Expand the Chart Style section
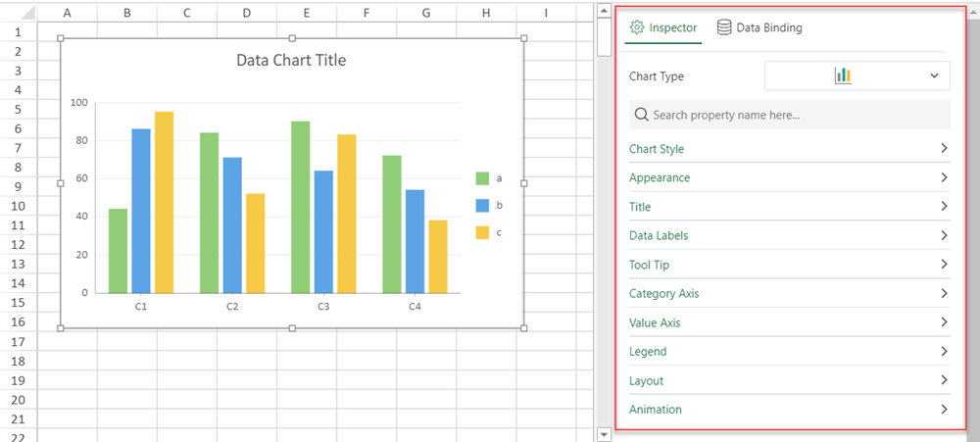This screenshot has width=980, height=442. tap(789, 149)
